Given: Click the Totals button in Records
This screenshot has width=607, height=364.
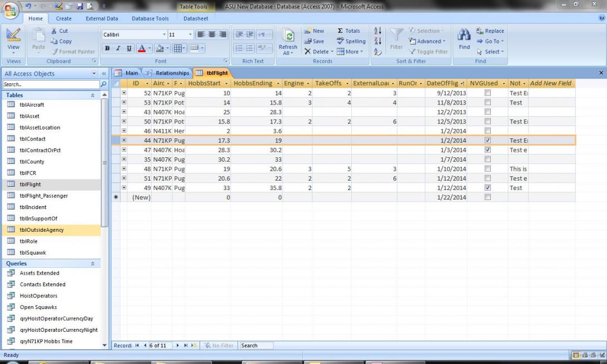Looking at the screenshot, I should click(349, 31).
